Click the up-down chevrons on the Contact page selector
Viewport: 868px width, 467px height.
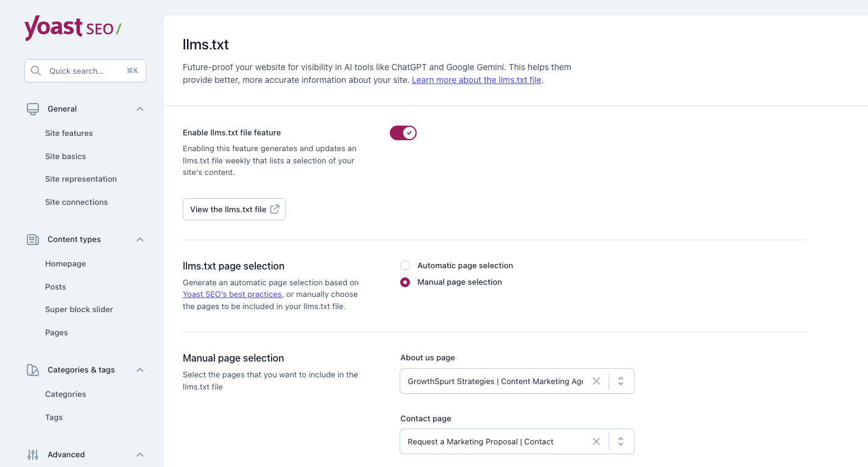click(x=621, y=441)
